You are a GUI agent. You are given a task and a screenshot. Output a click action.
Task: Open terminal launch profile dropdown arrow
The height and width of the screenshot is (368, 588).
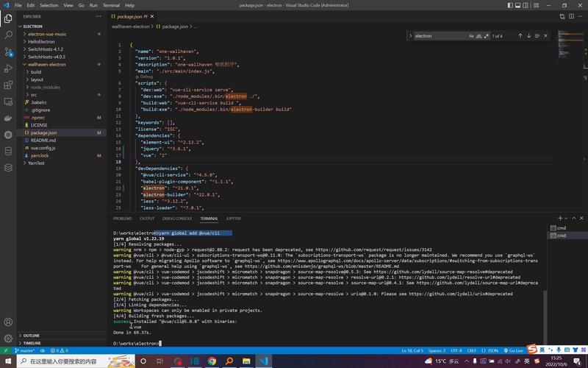coord(566,218)
